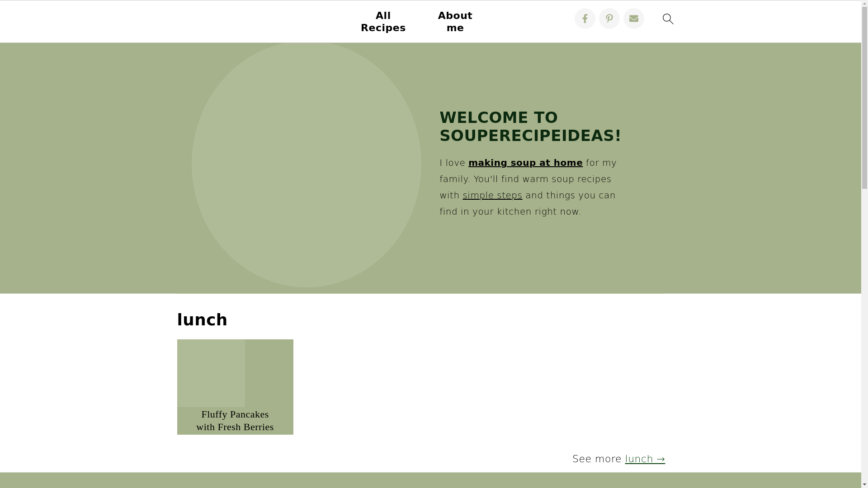Image resolution: width=868 pixels, height=488 pixels.
Task: Open Fluffy Pancakes with Fresh Berries title
Action: click(x=235, y=420)
